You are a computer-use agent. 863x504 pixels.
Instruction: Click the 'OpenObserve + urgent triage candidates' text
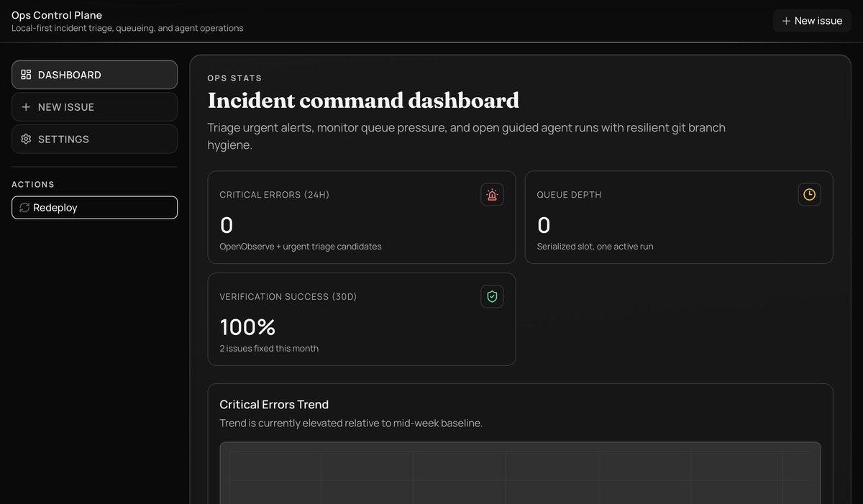pyautogui.click(x=301, y=247)
